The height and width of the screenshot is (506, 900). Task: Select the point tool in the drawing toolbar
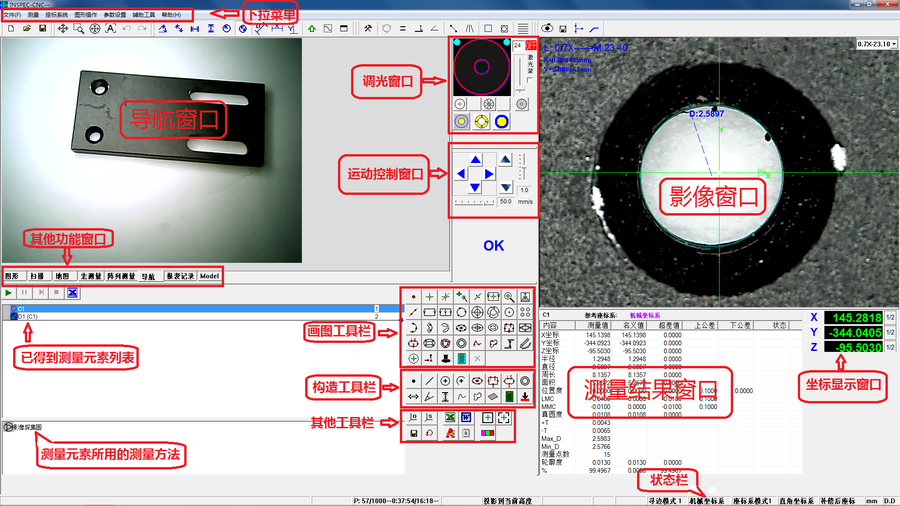click(x=413, y=297)
